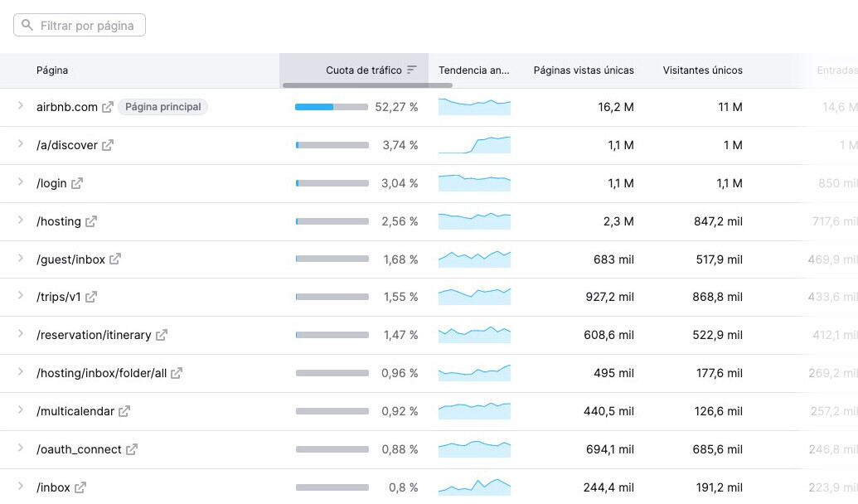The width and height of the screenshot is (858, 504).
Task: Click the Página column header
Action: [x=52, y=70]
